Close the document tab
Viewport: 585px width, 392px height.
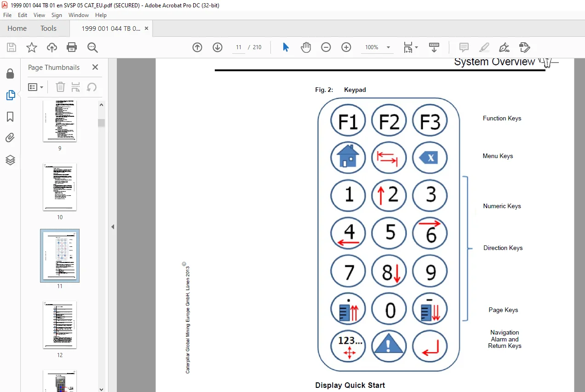click(x=146, y=28)
